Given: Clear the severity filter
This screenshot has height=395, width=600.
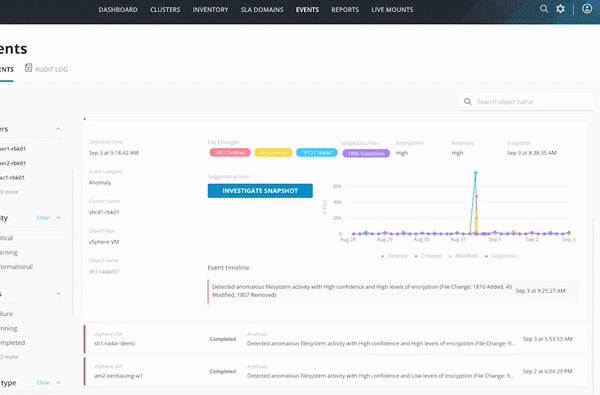Looking at the screenshot, I should tap(43, 217).
